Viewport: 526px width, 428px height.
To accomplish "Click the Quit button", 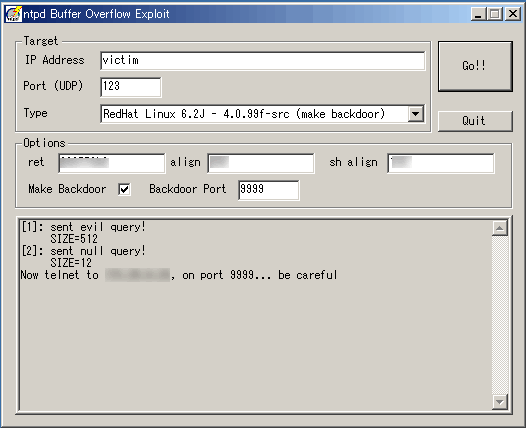I will [x=475, y=121].
